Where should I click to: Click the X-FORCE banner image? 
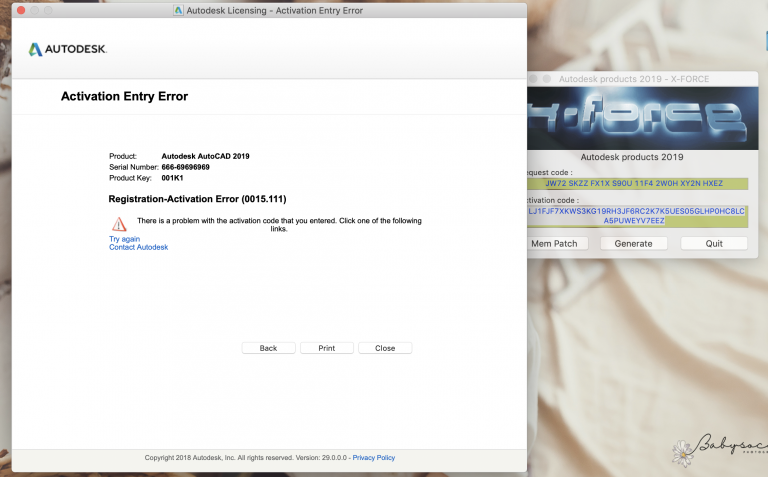coord(643,118)
